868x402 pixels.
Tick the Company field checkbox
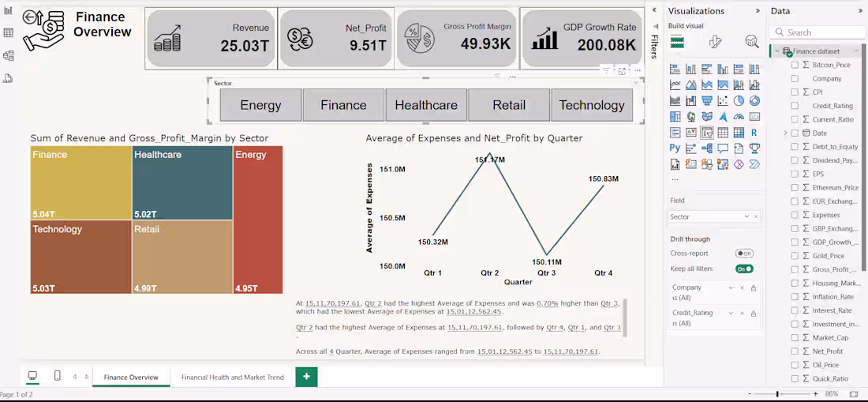[x=795, y=79]
